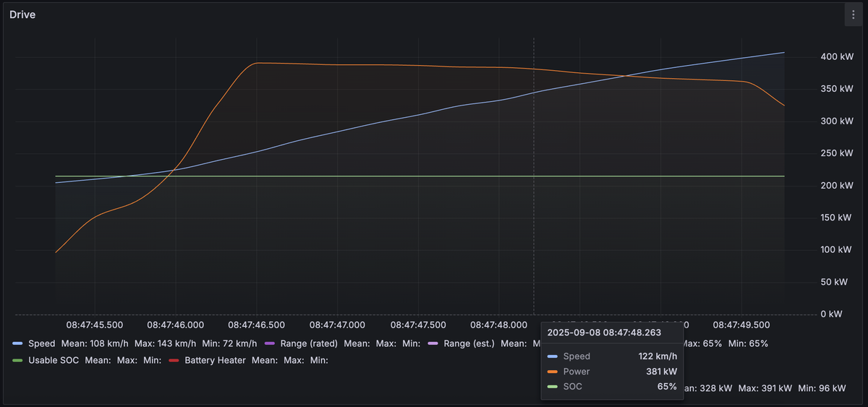Viewport: 868px width, 407px height.
Task: Click the 08:47:47.000 time axis label
Action: coord(337,326)
